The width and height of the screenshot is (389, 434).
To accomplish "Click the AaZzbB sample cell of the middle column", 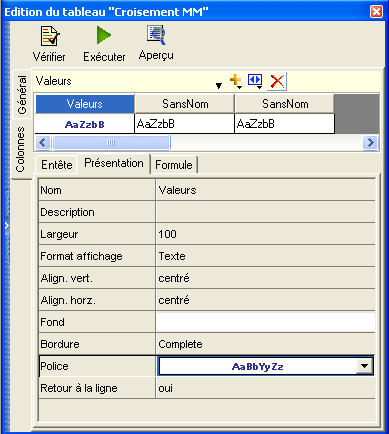I will coord(185,124).
